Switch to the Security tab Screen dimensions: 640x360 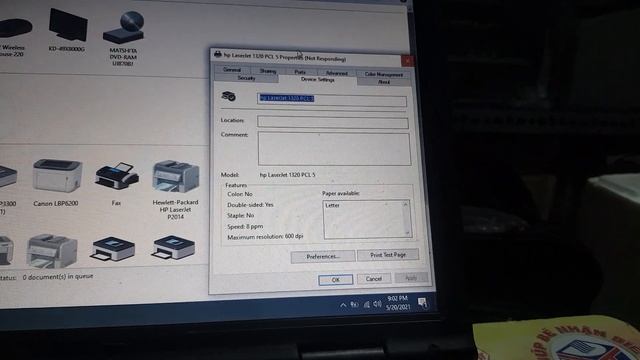click(x=246, y=78)
